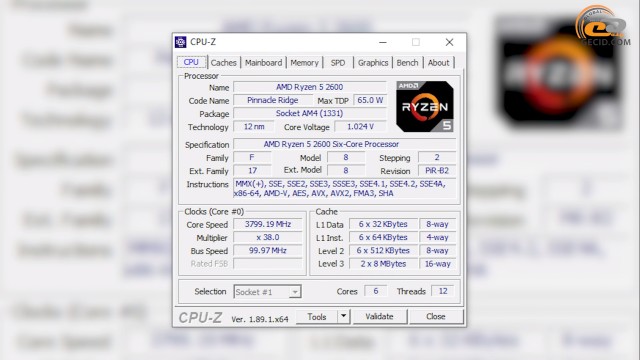Click the Specification field Six-Core Processor

(x=344, y=144)
